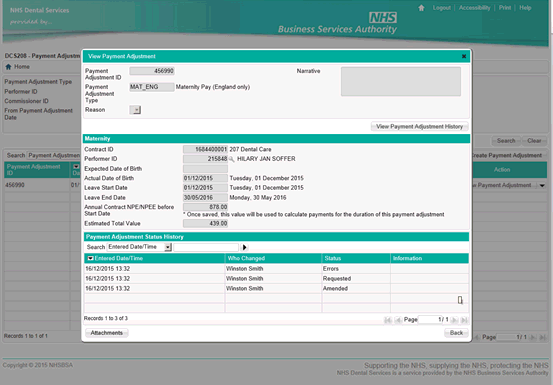Click Tuesday, 01 December 2015 beside Leave Start Date
The image size is (553, 385).
(x=266, y=188)
